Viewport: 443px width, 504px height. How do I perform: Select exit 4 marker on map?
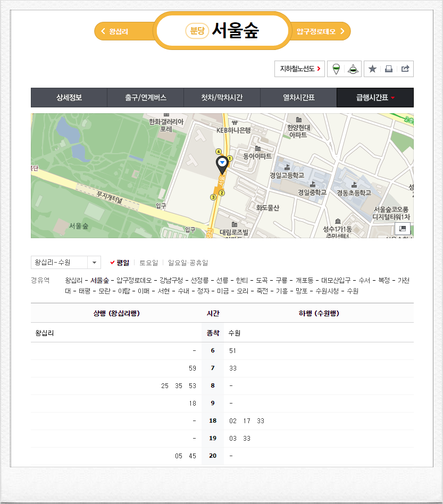point(219,152)
